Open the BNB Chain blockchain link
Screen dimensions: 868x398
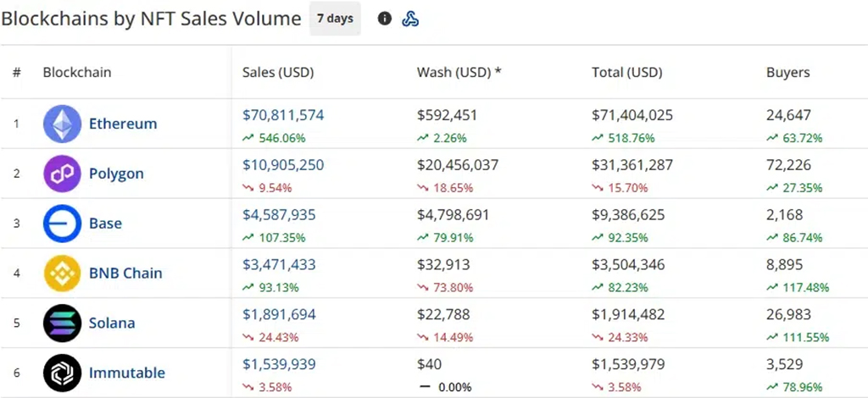pyautogui.click(x=125, y=273)
